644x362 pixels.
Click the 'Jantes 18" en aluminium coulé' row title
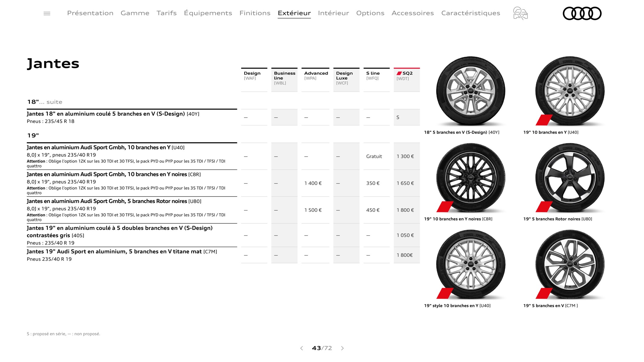pos(113,114)
